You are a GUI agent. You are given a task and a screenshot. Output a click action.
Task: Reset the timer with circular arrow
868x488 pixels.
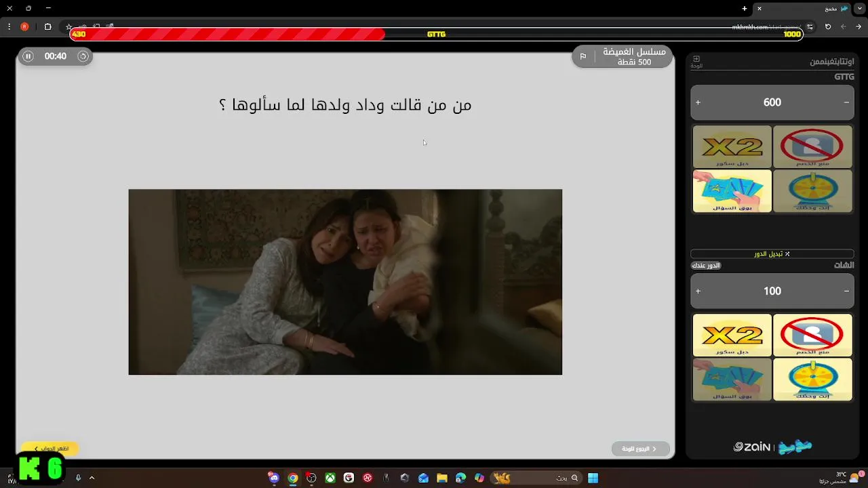point(83,56)
